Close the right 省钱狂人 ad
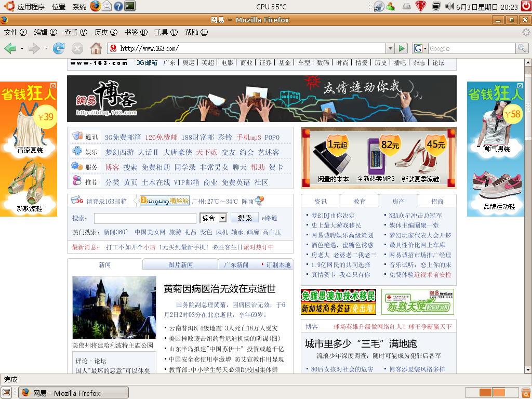This screenshot has height=399, width=532. tap(520, 86)
